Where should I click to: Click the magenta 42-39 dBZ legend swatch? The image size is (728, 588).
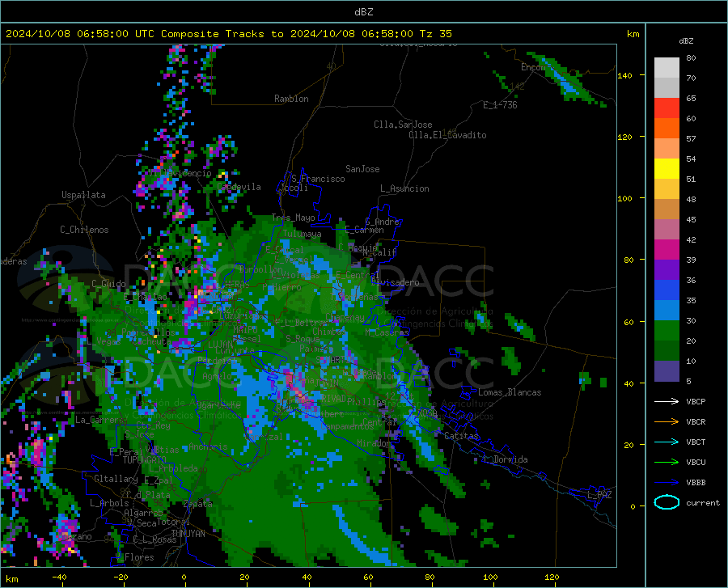point(667,250)
